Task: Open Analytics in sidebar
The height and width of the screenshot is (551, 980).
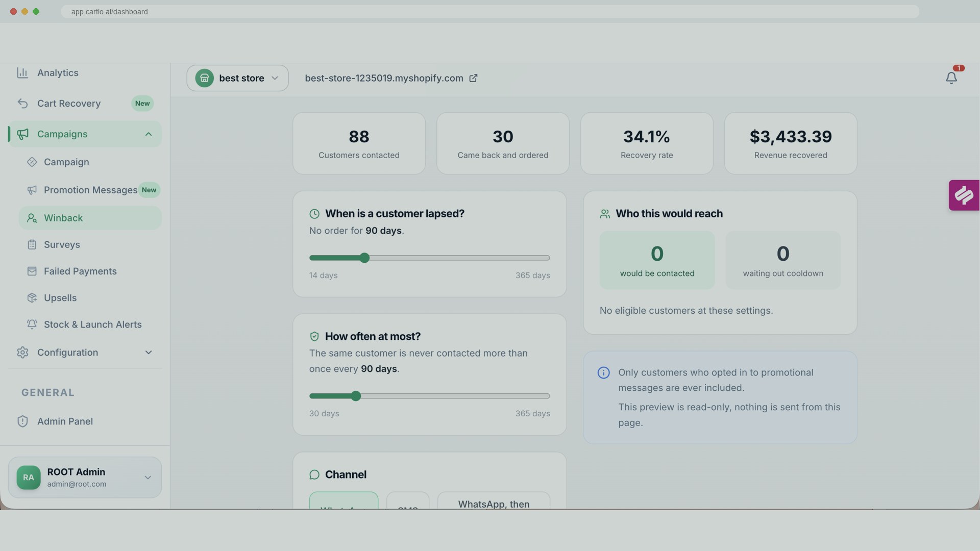Action: click(85, 73)
